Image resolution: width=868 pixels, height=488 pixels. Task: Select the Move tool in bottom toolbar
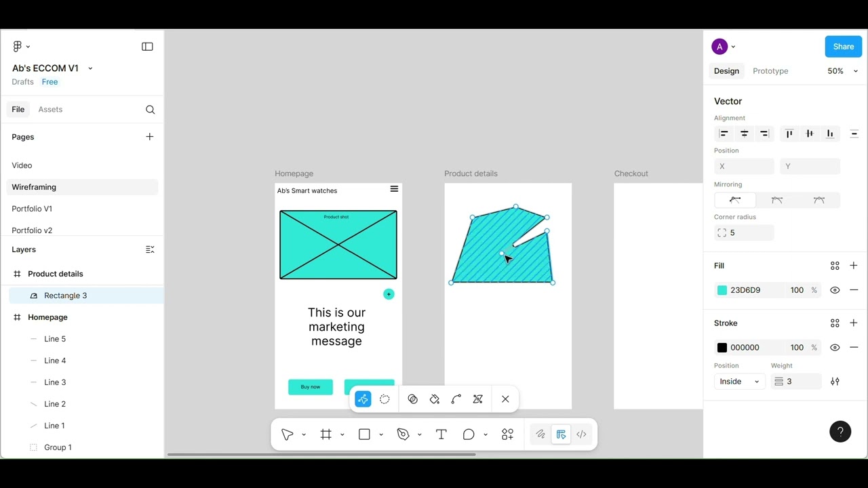[x=288, y=434]
